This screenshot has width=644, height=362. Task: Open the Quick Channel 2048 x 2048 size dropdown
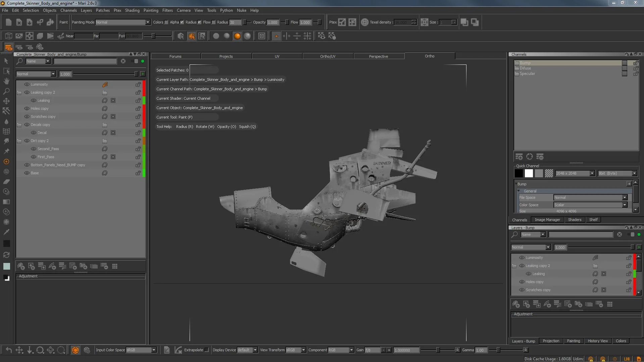(575, 173)
